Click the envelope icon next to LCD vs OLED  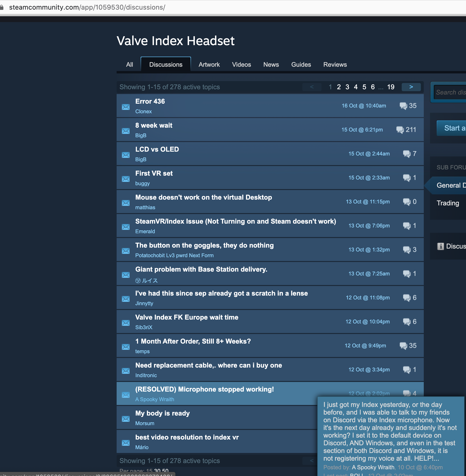125,155
